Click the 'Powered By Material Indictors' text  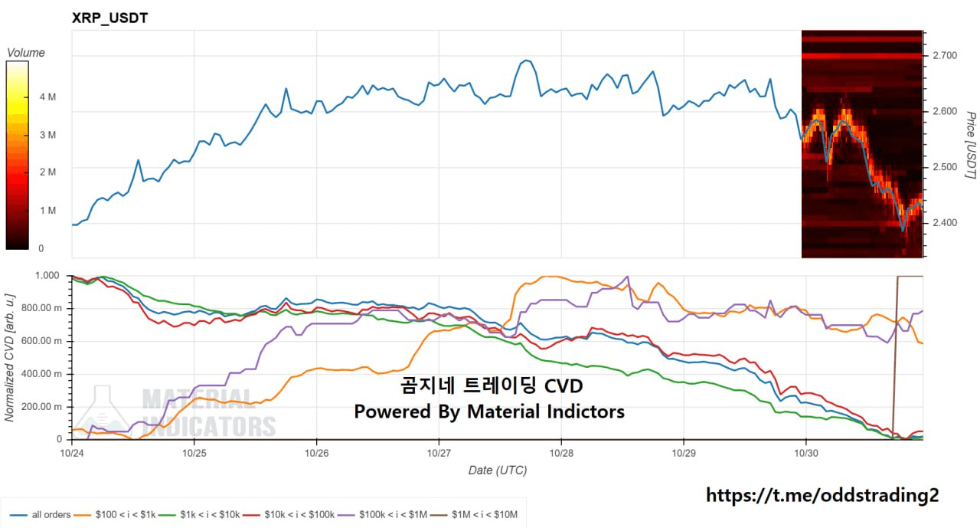click(489, 412)
